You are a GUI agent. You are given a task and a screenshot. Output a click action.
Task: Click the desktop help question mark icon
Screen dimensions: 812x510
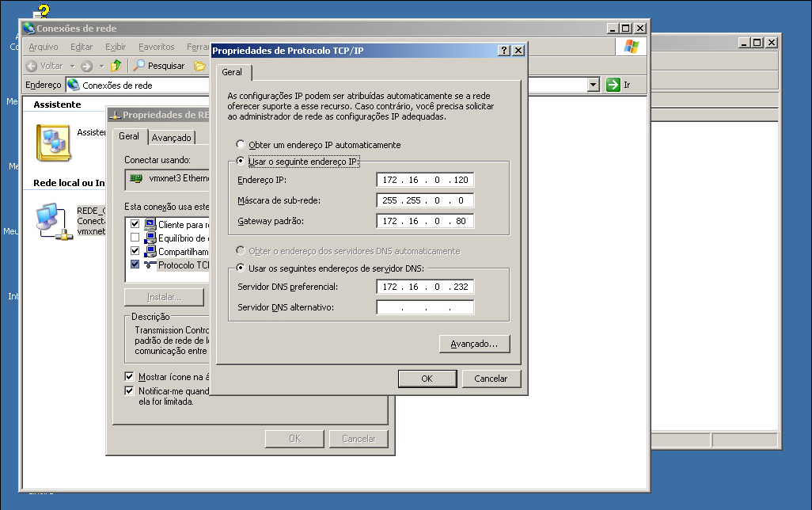[43, 11]
